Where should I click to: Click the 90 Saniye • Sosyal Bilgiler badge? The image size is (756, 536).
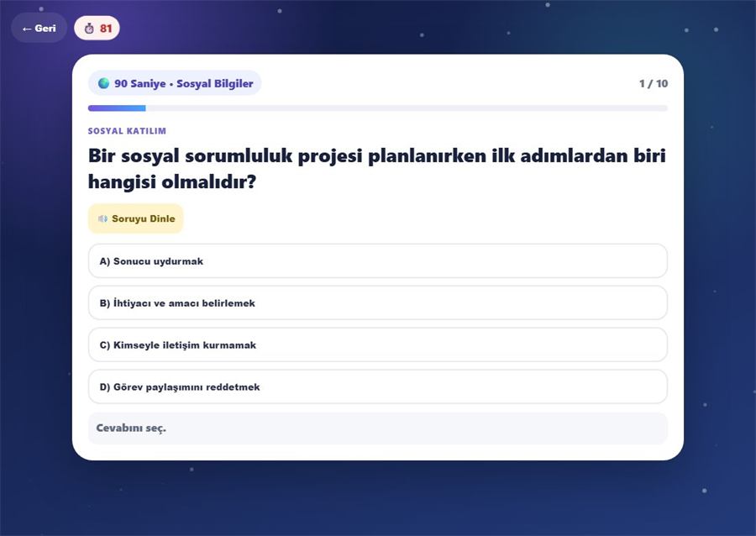(175, 83)
